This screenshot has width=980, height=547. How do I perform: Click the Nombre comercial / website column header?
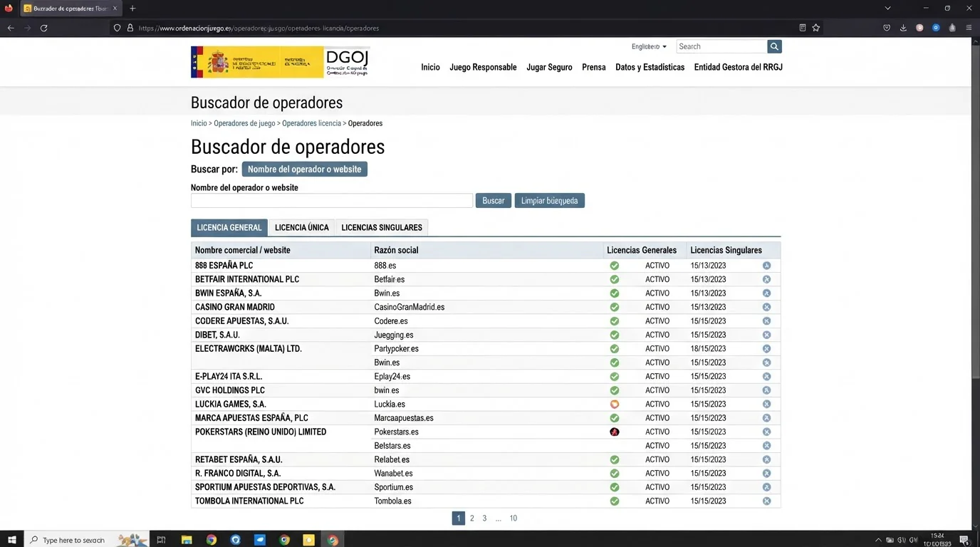(x=242, y=250)
